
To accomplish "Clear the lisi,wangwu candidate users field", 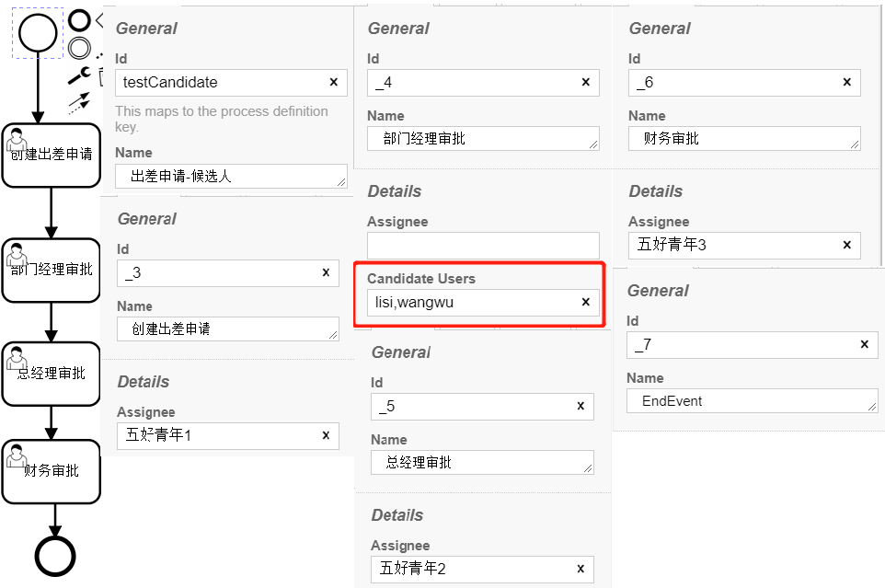I will point(586,303).
